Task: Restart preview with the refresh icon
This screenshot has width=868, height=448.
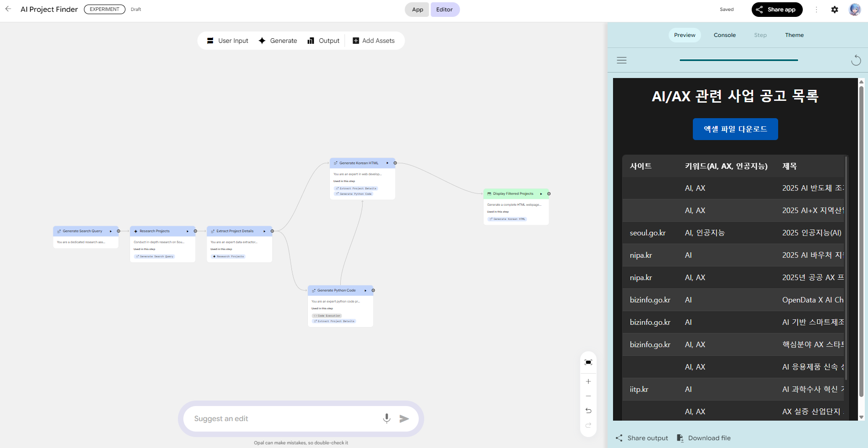Action: click(x=856, y=60)
